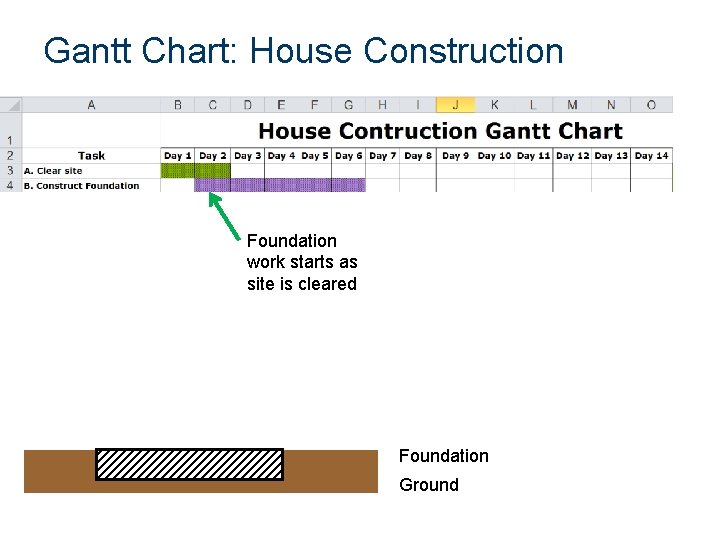Select column G header
Image resolution: width=720 pixels, height=540 pixels.
349,105
